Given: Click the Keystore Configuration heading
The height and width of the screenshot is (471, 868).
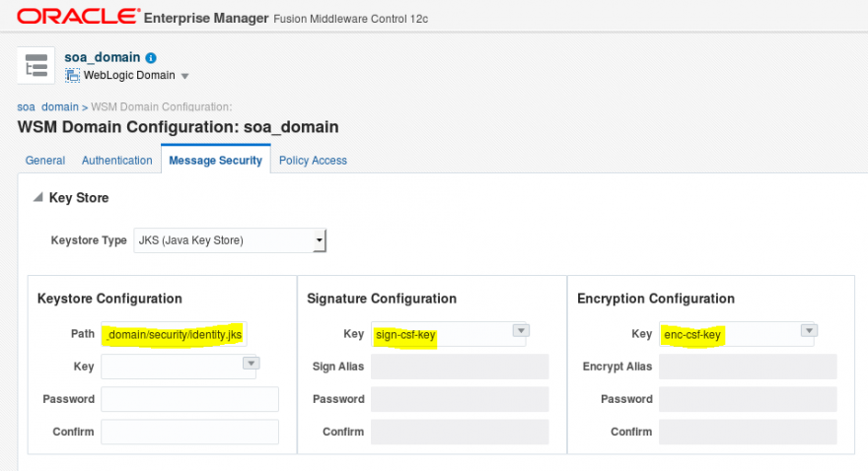Looking at the screenshot, I should pyautogui.click(x=109, y=299).
